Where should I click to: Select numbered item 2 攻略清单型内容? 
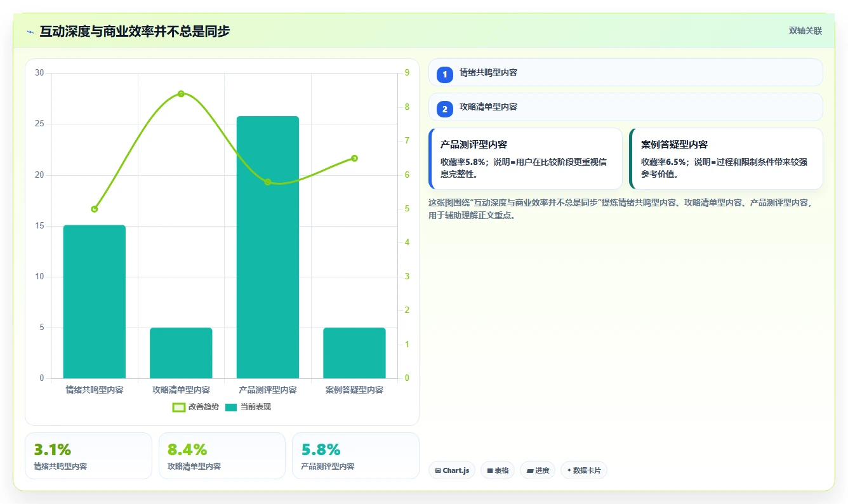tap(625, 107)
